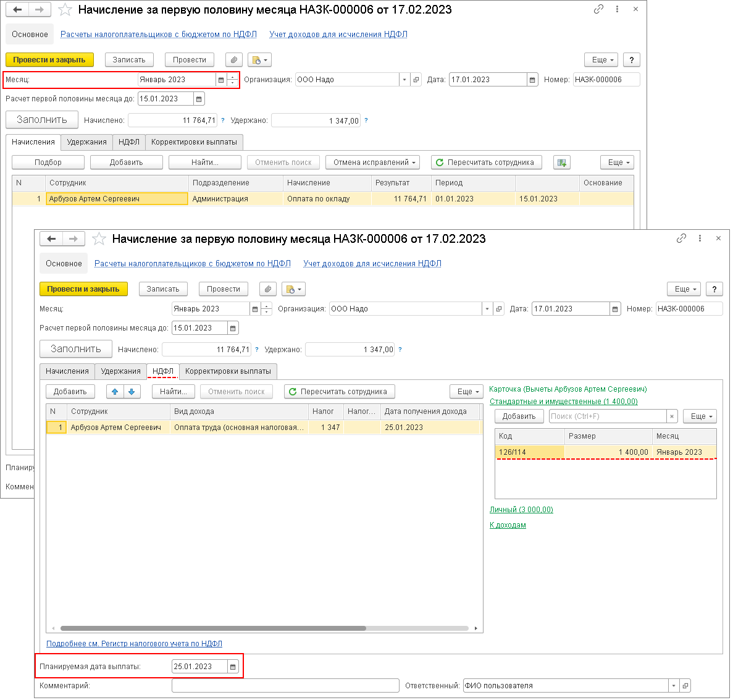Viewport: 733px width, 700px height.
Task: Open Ответственный link icon
Action: click(685, 686)
